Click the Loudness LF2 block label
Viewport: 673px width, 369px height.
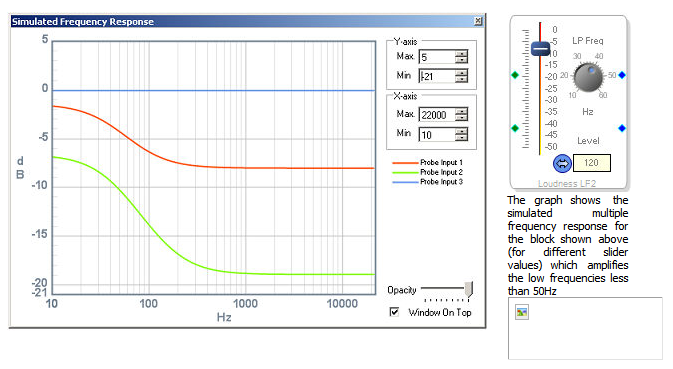[567, 184]
